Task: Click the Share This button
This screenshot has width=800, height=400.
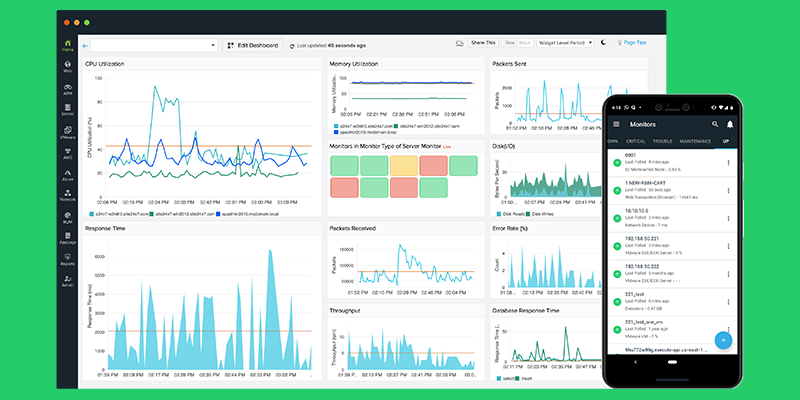Action: coord(483,43)
